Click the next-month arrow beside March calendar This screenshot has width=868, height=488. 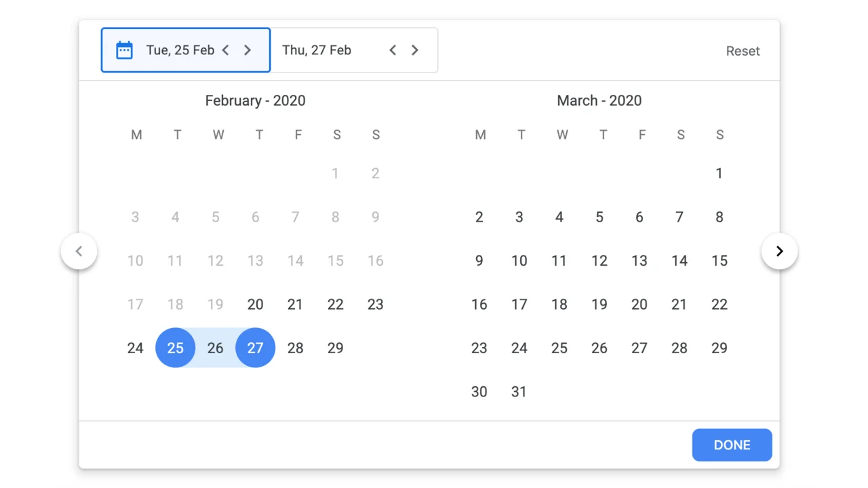coord(779,251)
